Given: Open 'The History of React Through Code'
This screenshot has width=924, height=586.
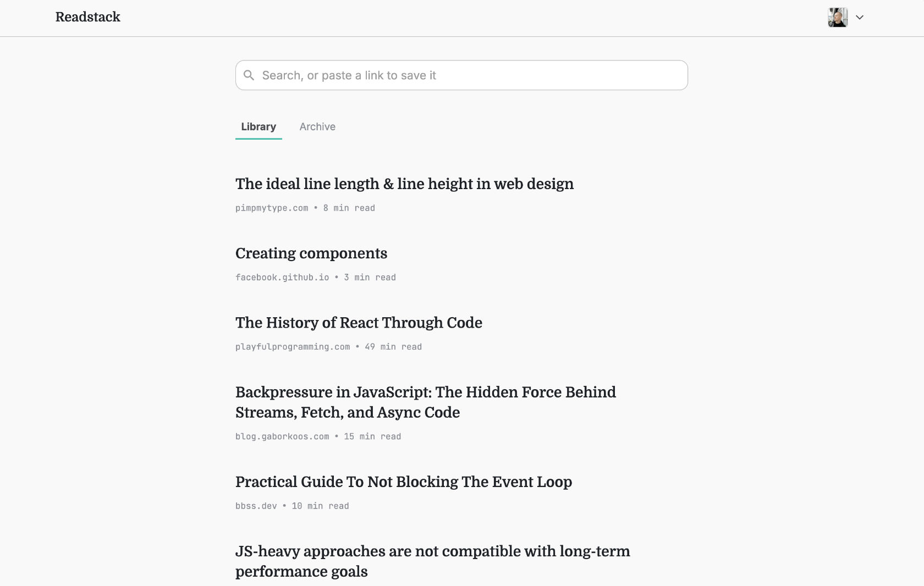Looking at the screenshot, I should (x=359, y=323).
